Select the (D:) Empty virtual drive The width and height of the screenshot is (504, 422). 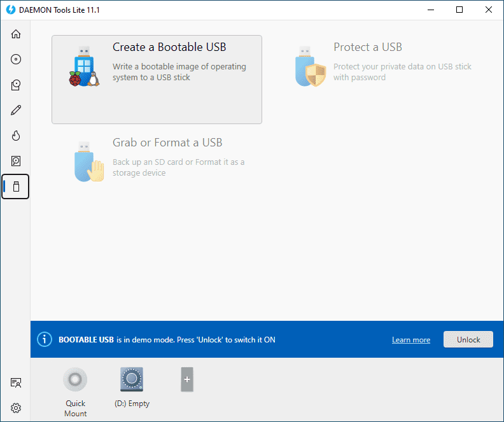132,379
